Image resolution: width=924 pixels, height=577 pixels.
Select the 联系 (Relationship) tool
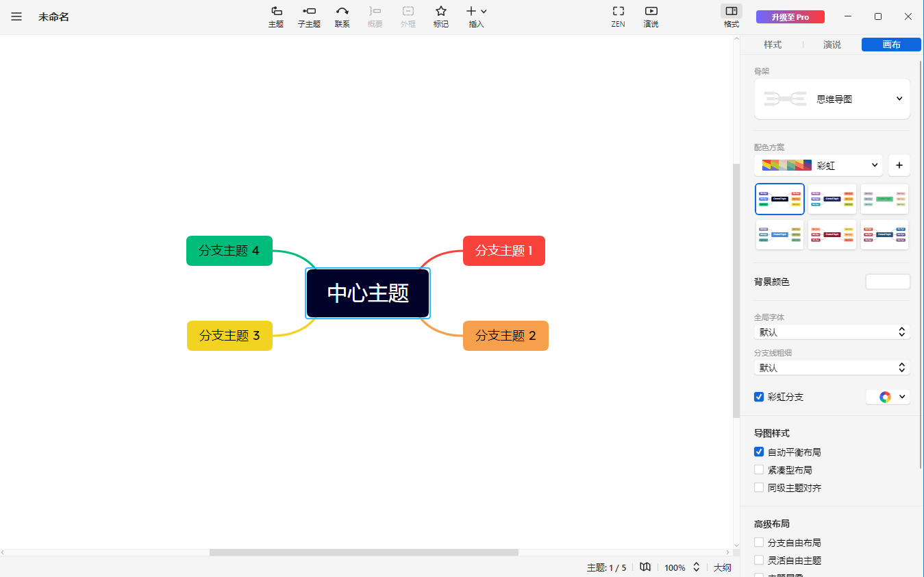click(342, 16)
